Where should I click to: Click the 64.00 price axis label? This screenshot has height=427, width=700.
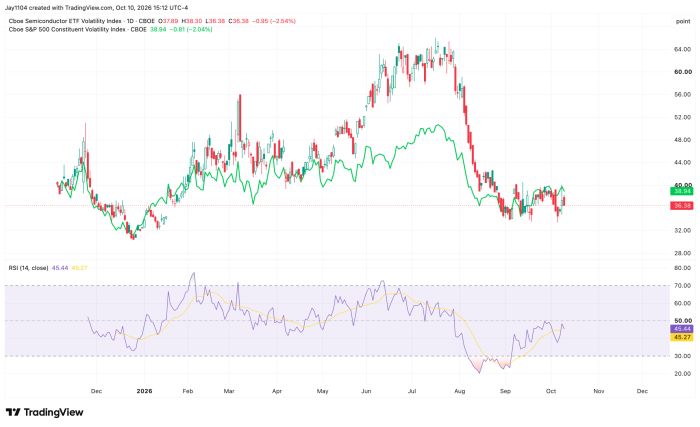[683, 49]
